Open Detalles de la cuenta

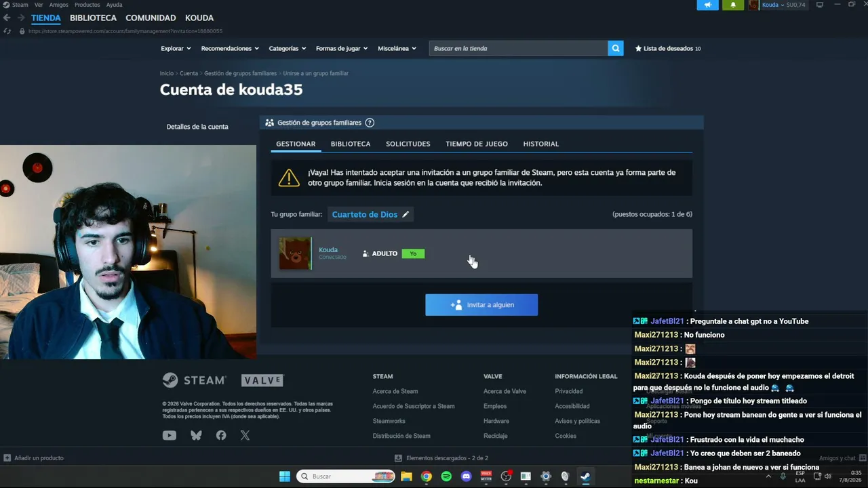tap(197, 127)
